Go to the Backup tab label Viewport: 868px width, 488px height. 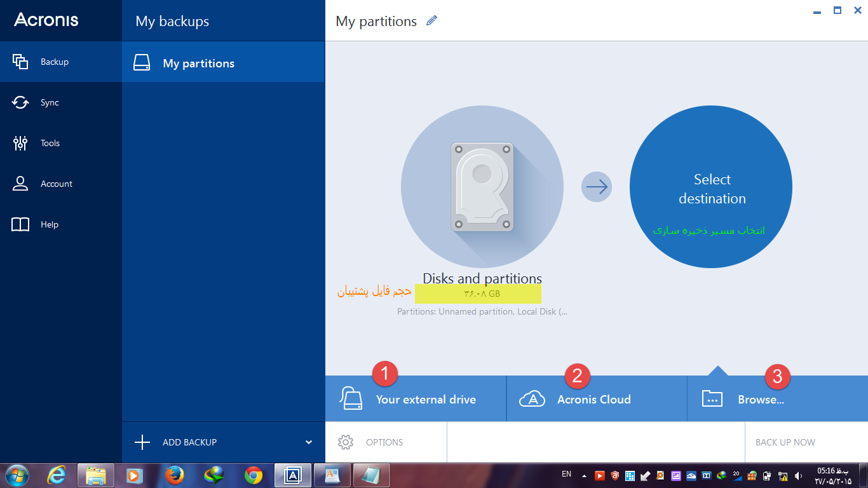tap(55, 62)
